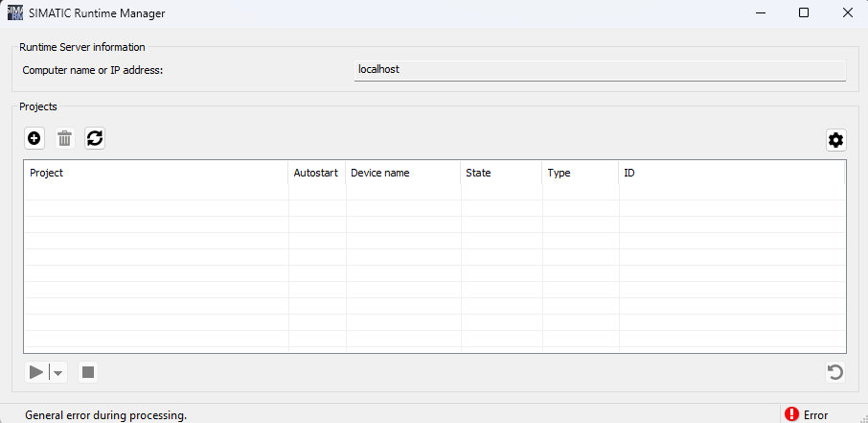Minimize the Runtime Manager window
The width and height of the screenshot is (868, 423).
pyautogui.click(x=760, y=12)
